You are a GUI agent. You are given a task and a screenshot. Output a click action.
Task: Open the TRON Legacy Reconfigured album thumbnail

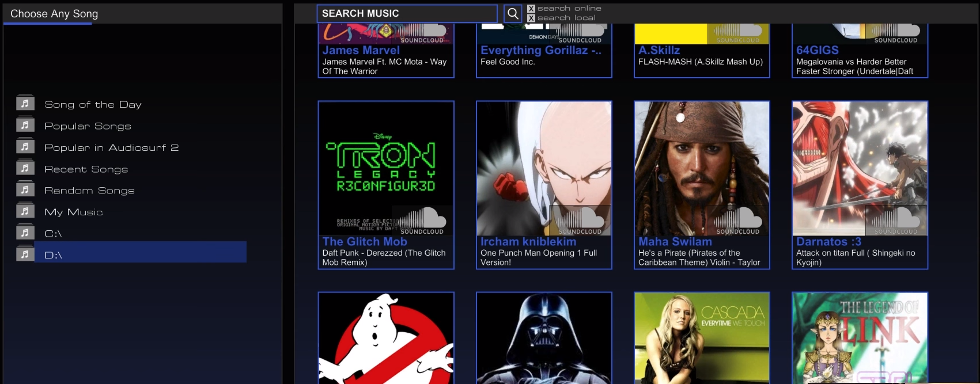point(386,169)
